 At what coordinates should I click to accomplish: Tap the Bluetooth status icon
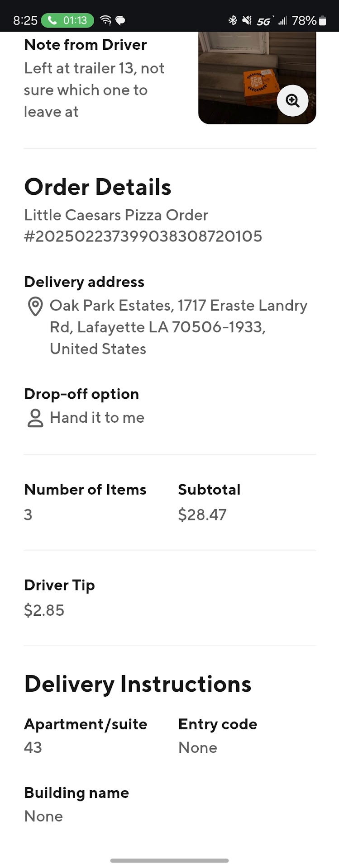pyautogui.click(x=233, y=20)
